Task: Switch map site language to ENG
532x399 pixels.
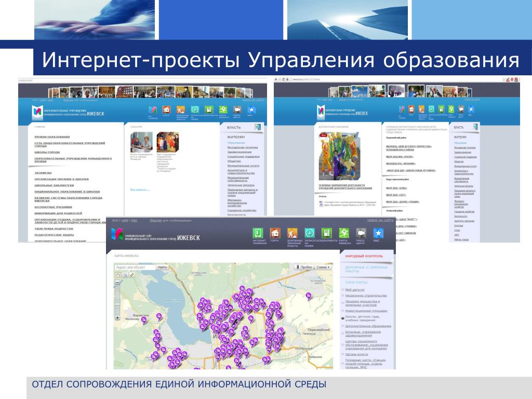Action: pos(135,220)
